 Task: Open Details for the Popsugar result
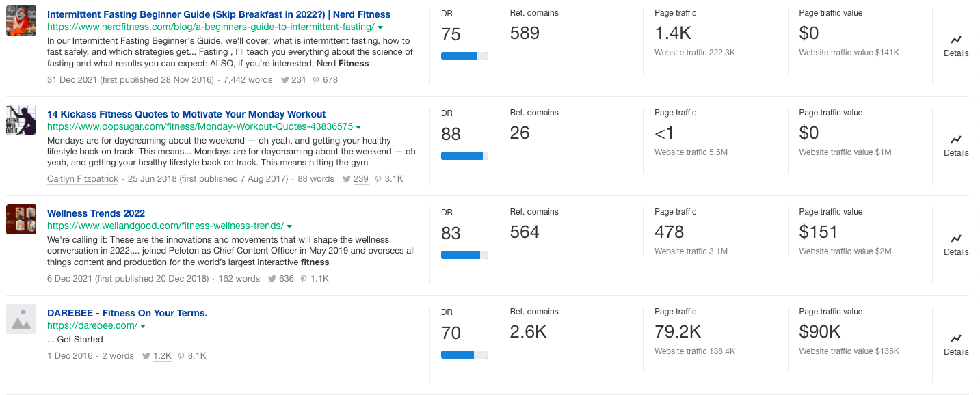click(x=955, y=146)
